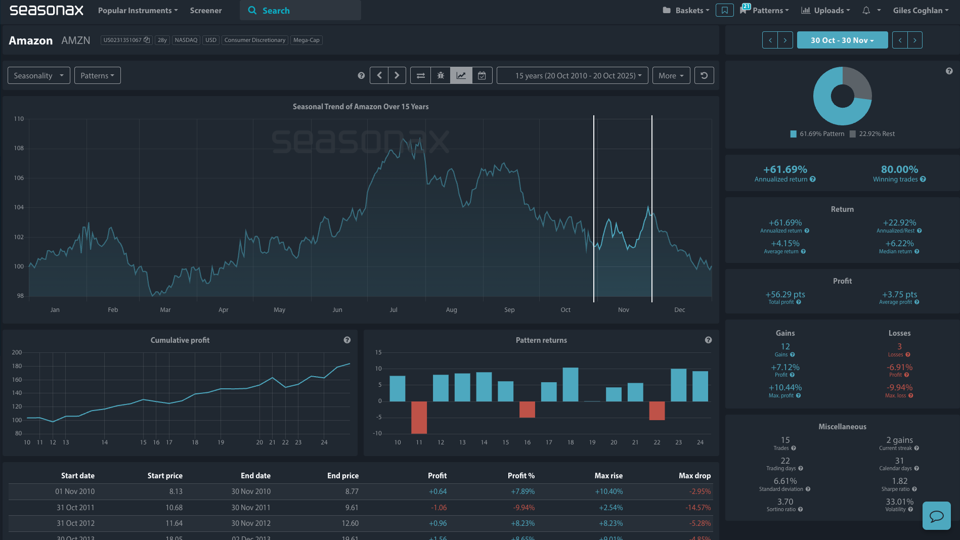
Task: Open the Popular Instruments menu
Action: pyautogui.click(x=137, y=10)
